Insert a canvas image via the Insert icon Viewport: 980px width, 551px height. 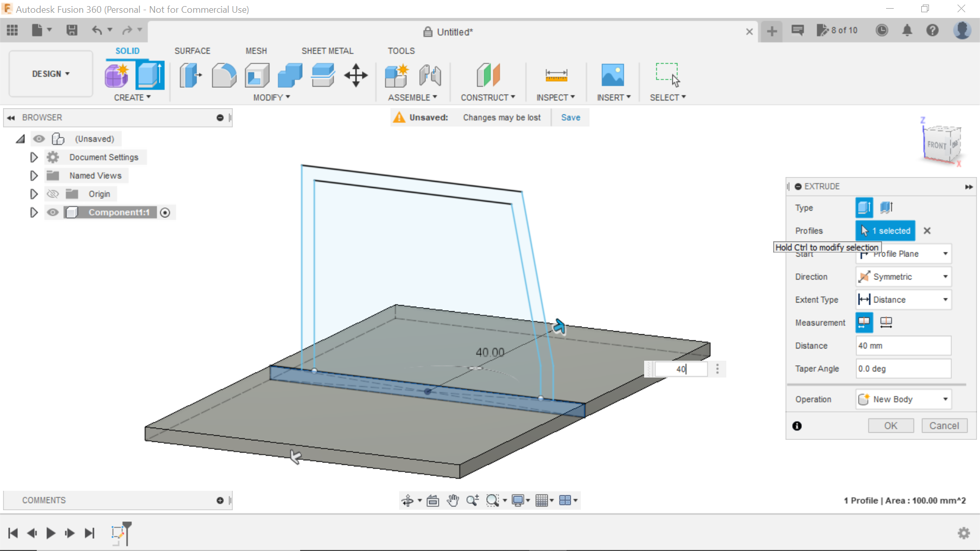(x=613, y=75)
